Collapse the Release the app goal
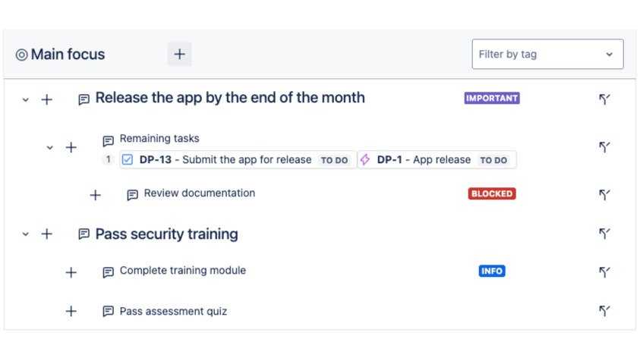 click(26, 99)
